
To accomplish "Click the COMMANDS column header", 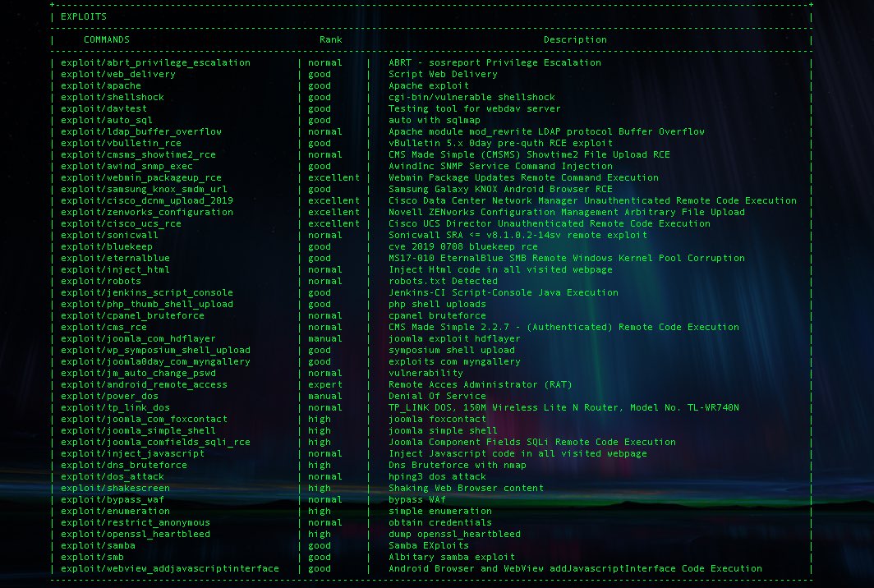I will (x=107, y=39).
